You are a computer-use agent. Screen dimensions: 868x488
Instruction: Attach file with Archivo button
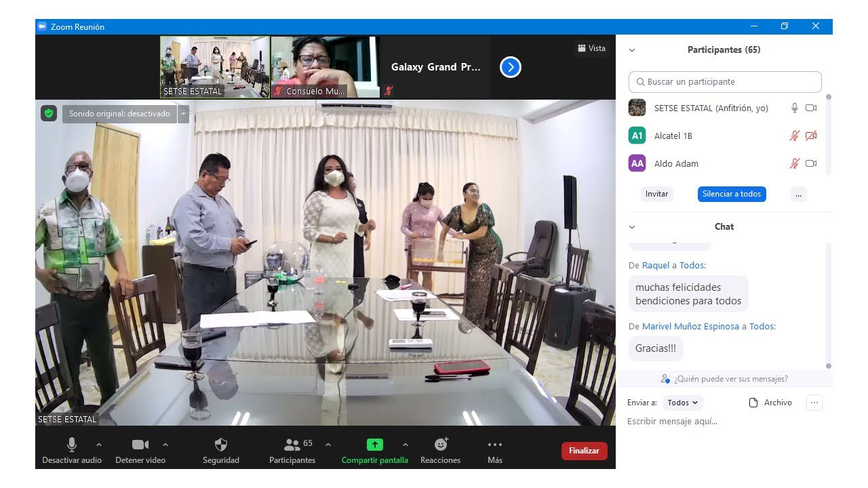(770, 403)
